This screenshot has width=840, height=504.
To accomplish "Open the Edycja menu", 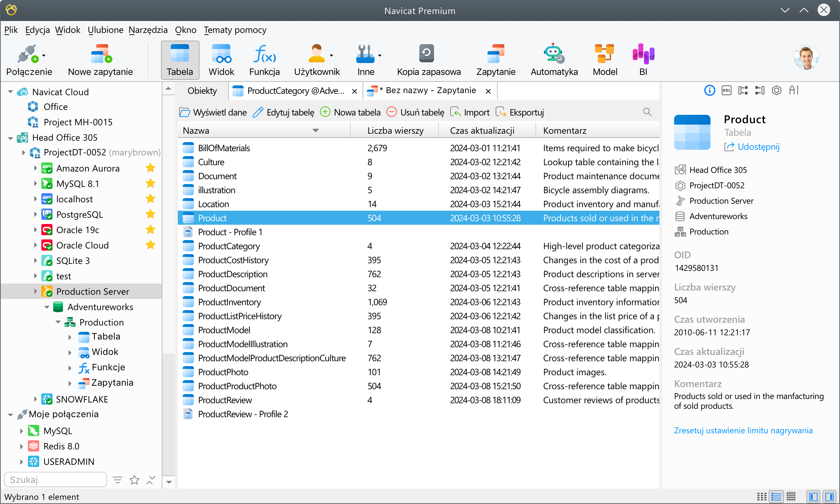I will coord(37,30).
